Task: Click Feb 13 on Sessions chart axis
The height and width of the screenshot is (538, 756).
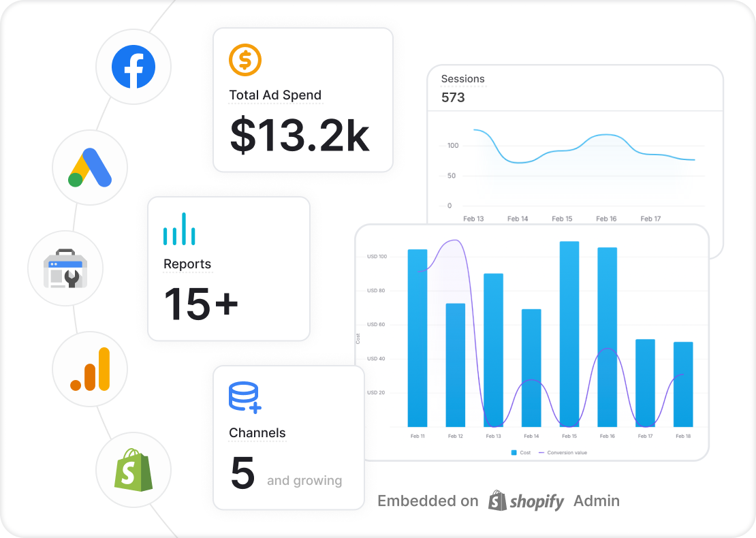Action: pyautogui.click(x=473, y=219)
